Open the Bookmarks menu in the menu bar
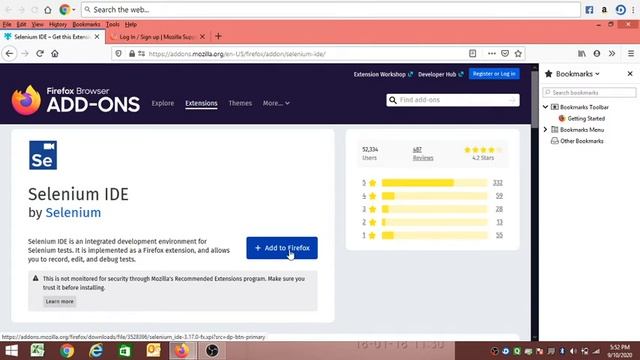Image resolution: width=640 pixels, height=360 pixels. (86, 24)
